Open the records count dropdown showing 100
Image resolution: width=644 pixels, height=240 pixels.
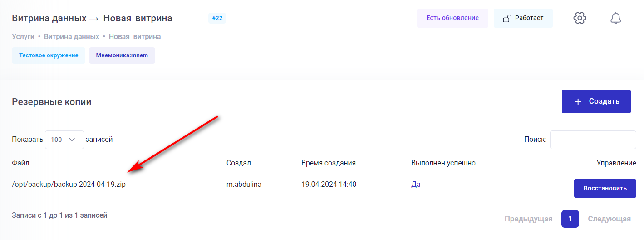64,140
